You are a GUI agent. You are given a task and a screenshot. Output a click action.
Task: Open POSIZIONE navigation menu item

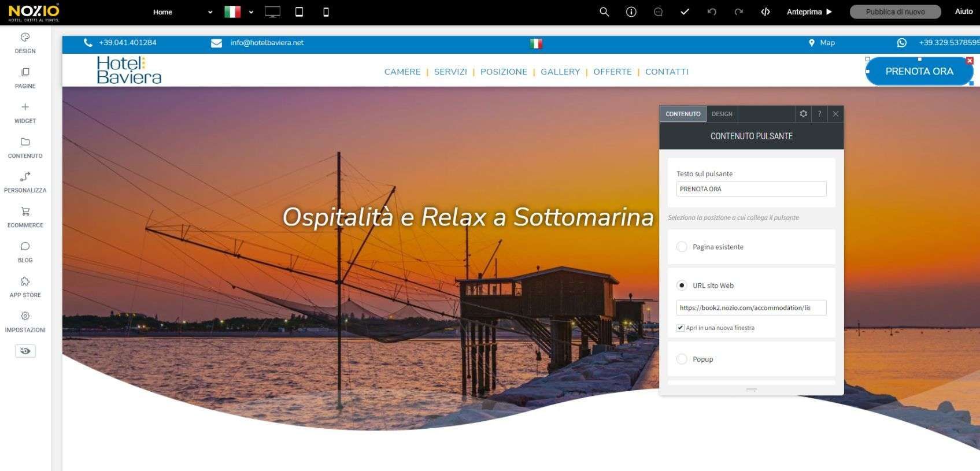(504, 72)
